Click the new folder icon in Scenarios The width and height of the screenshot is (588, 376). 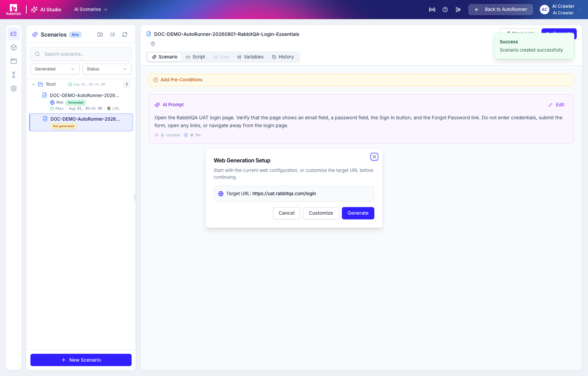click(100, 35)
